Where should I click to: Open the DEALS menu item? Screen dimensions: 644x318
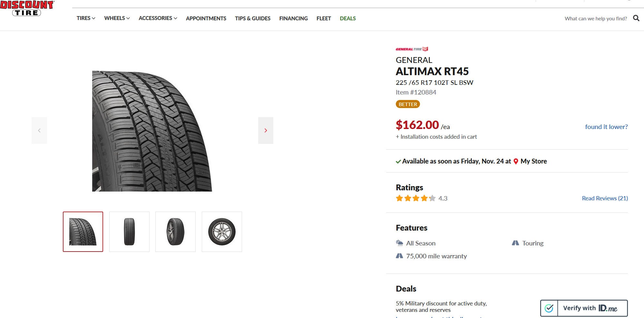(347, 18)
